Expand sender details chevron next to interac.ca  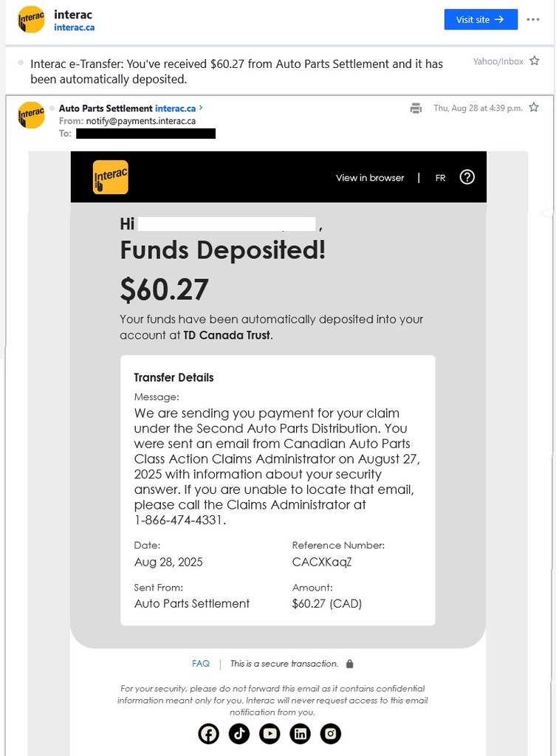click(201, 109)
